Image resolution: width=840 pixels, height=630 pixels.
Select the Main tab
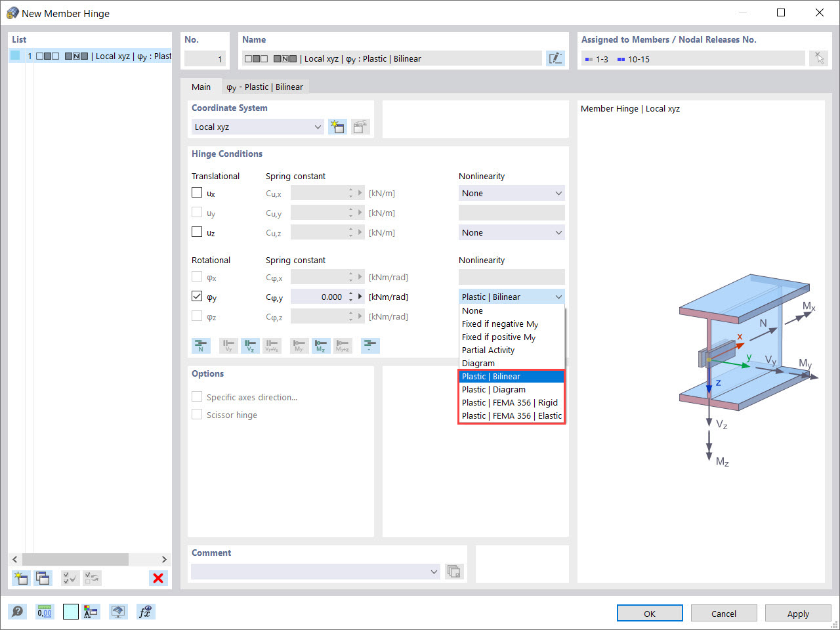(x=201, y=86)
